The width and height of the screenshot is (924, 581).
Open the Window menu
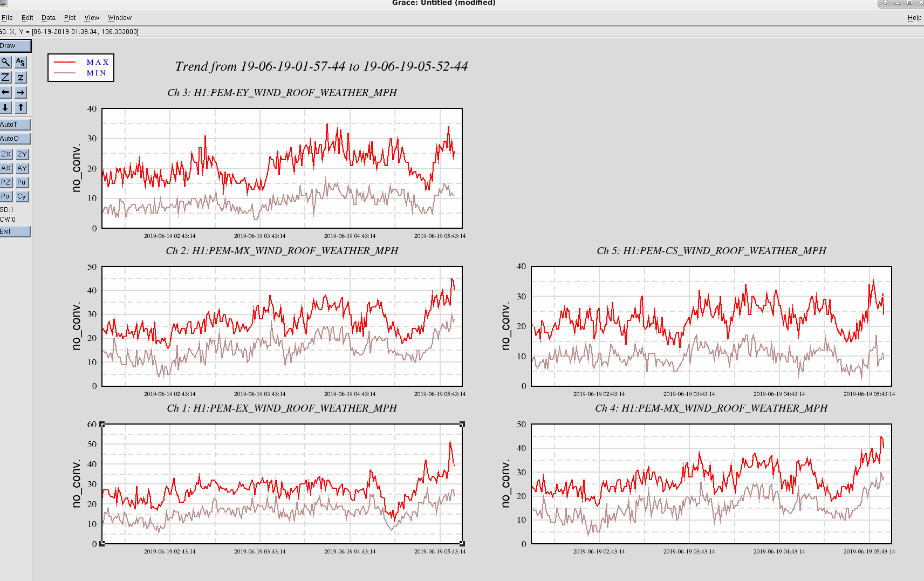point(120,18)
